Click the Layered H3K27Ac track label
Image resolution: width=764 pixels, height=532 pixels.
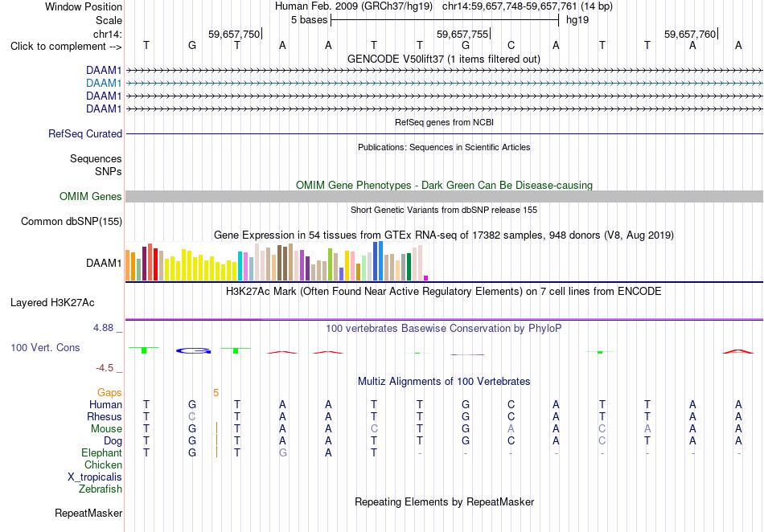pyautogui.click(x=52, y=303)
